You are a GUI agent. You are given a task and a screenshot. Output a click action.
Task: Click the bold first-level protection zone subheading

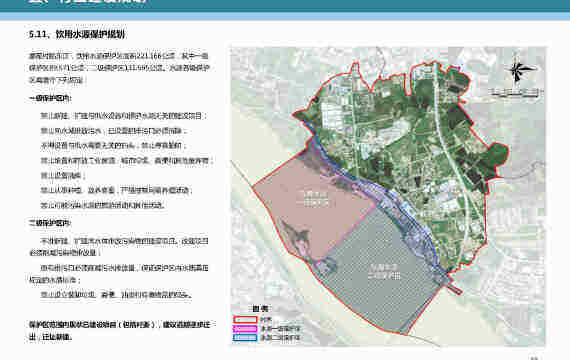pos(50,99)
